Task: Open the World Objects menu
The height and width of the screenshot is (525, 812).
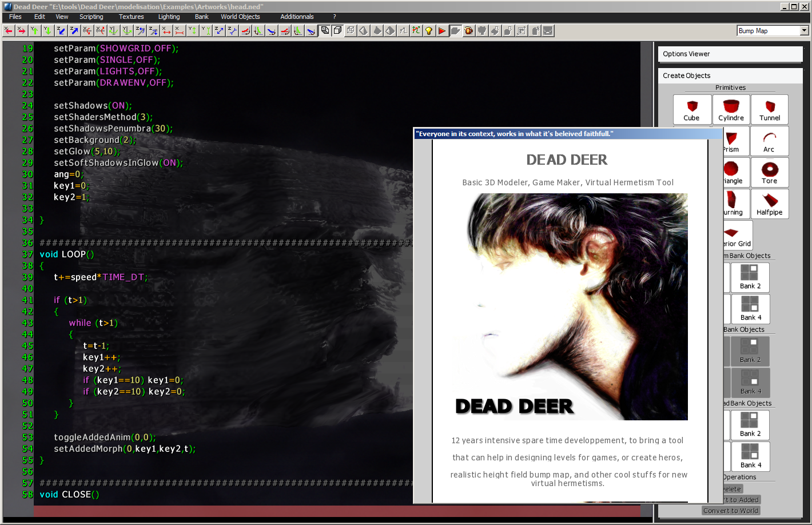Action: point(240,17)
